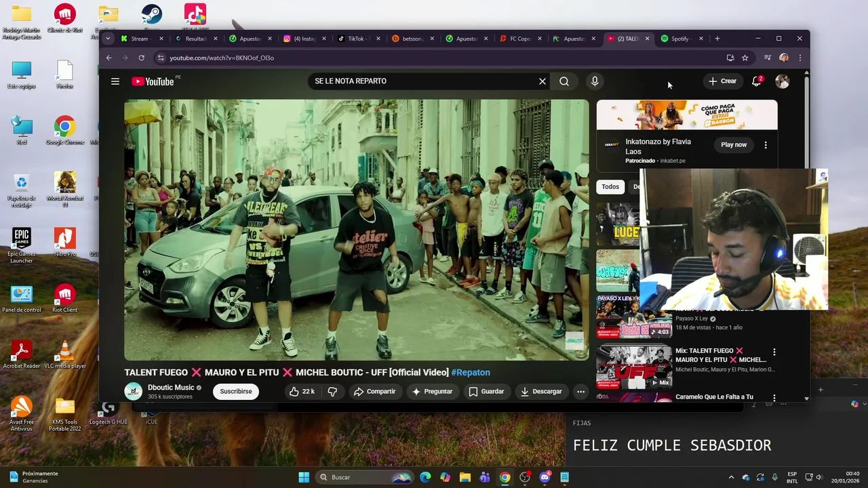Open Windows Start menu
Image resolution: width=868 pixels, height=488 pixels.
[x=304, y=477]
